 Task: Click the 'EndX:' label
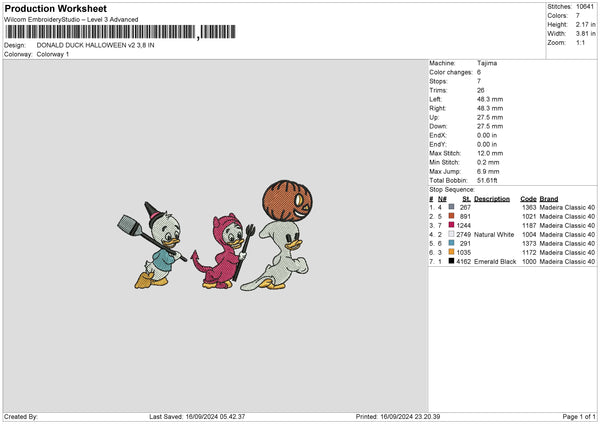tap(438, 135)
